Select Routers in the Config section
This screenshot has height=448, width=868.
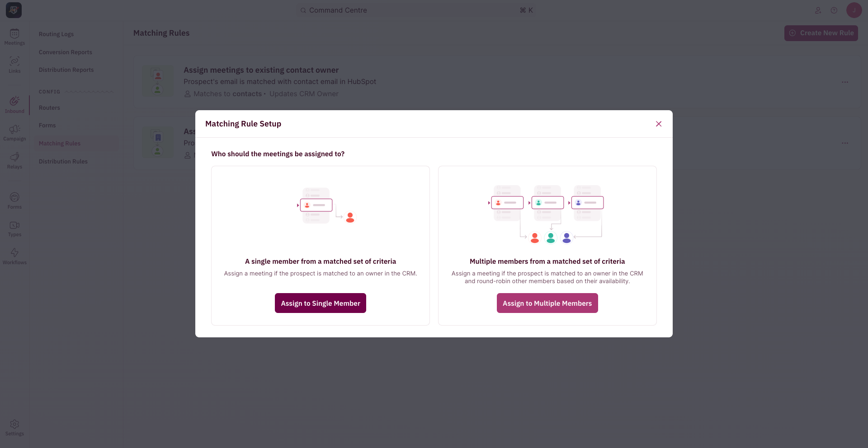click(49, 107)
